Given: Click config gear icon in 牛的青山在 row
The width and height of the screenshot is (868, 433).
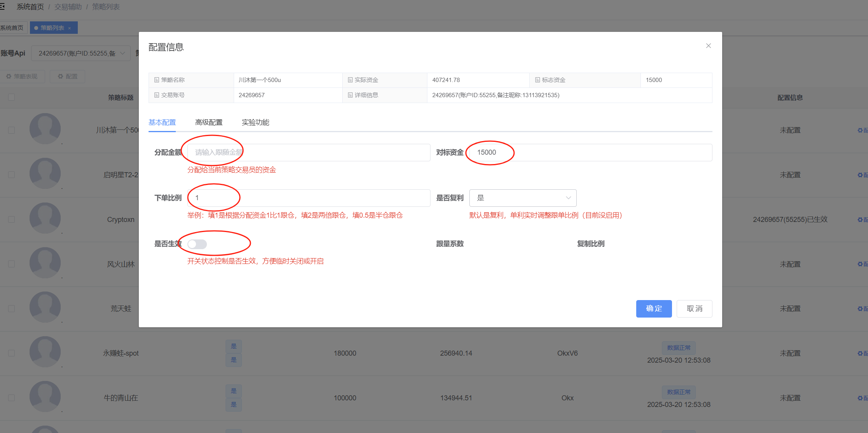Looking at the screenshot, I should pyautogui.click(x=860, y=398).
